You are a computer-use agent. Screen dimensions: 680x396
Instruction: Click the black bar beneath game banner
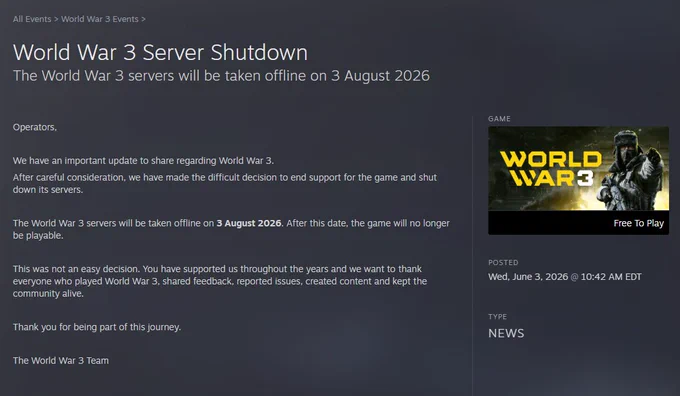click(578, 223)
